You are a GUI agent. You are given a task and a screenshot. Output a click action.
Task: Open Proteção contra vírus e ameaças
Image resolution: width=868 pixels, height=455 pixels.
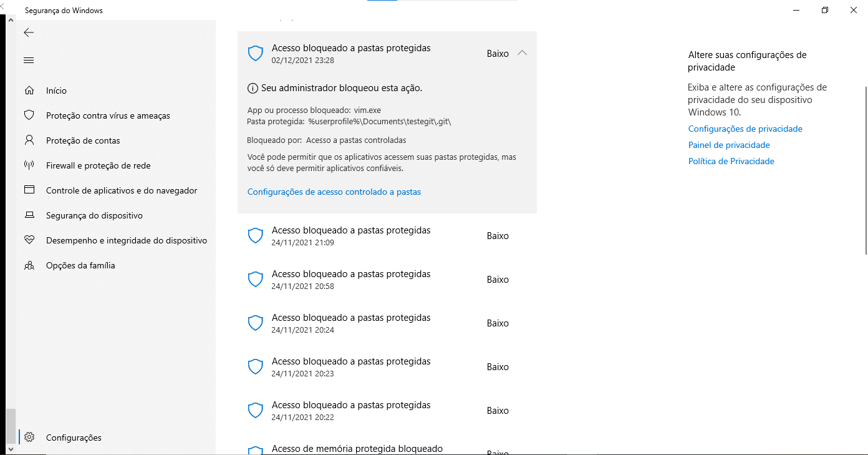116,115
